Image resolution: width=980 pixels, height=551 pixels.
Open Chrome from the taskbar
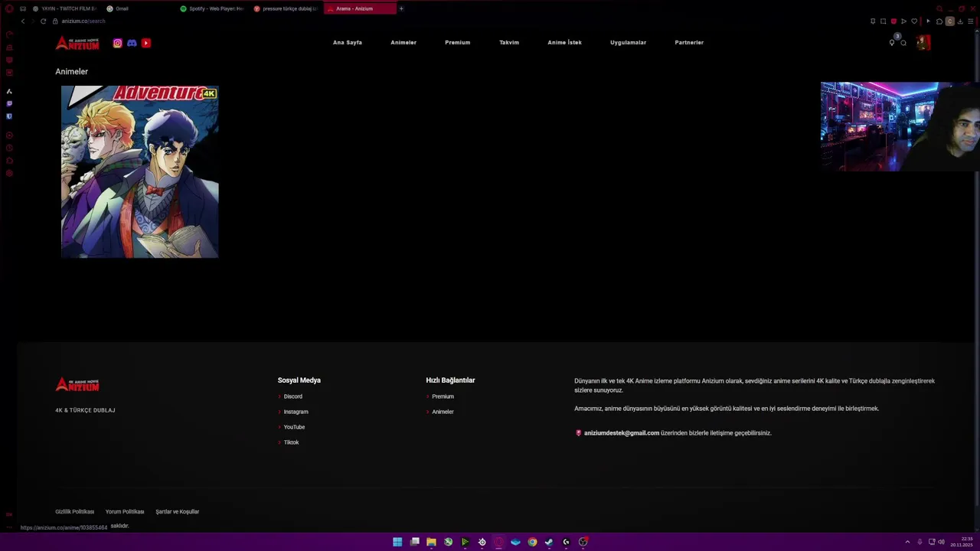coord(532,542)
